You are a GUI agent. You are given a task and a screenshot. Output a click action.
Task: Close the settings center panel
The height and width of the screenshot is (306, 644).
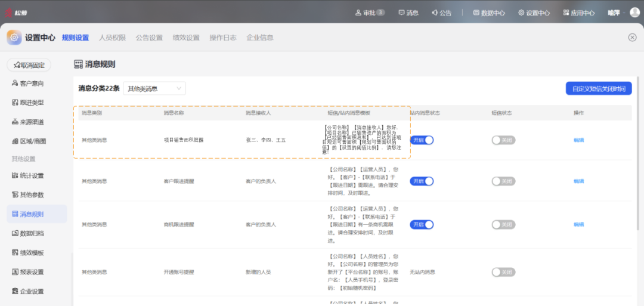pyautogui.click(x=633, y=38)
